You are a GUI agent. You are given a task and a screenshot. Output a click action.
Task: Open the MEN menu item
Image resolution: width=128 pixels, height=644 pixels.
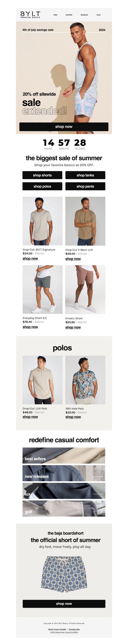[55, 15]
